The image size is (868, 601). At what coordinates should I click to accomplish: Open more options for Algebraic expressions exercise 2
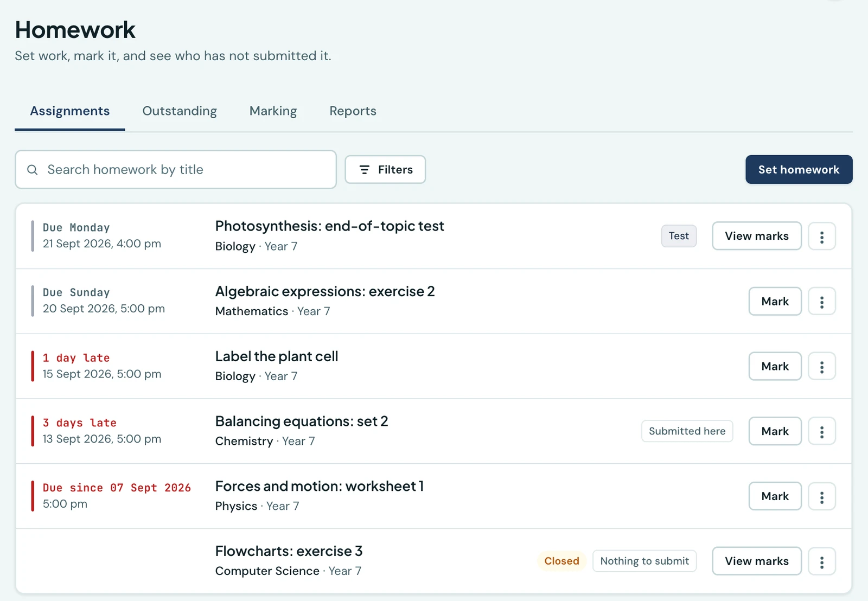[x=821, y=302]
